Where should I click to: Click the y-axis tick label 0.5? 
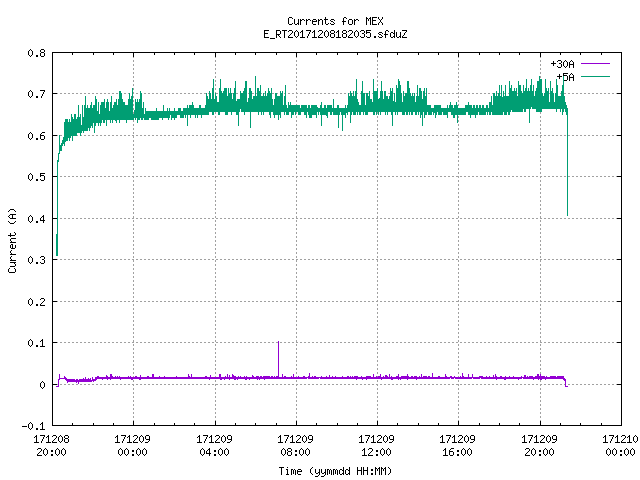coord(36,177)
